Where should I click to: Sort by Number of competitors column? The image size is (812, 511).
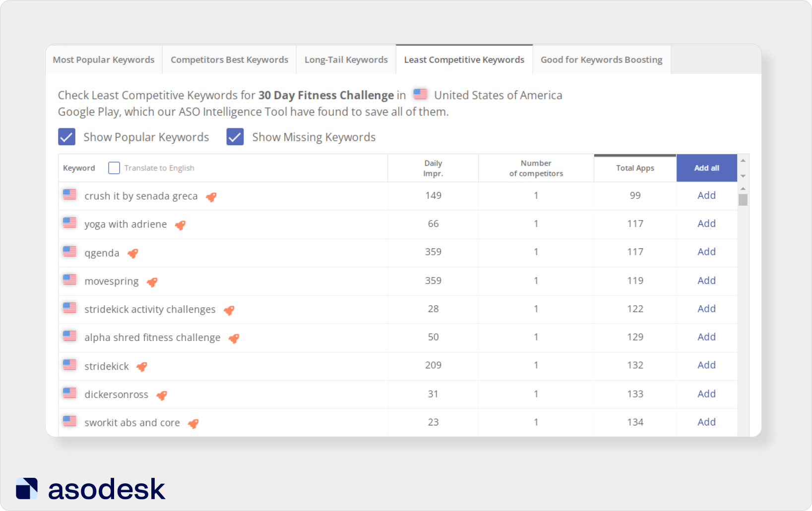536,168
